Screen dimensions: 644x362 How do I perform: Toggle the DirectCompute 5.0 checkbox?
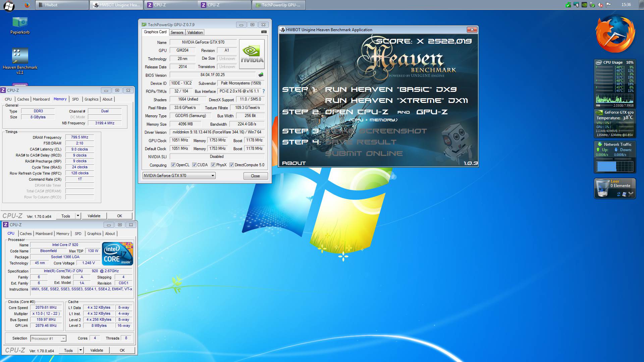tap(231, 165)
